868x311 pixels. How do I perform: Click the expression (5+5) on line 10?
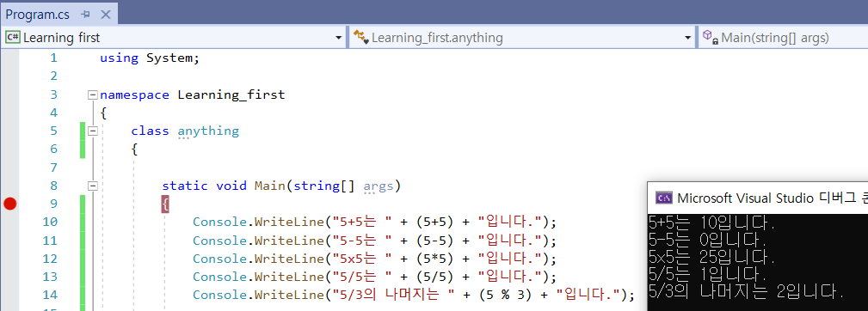[x=435, y=222]
